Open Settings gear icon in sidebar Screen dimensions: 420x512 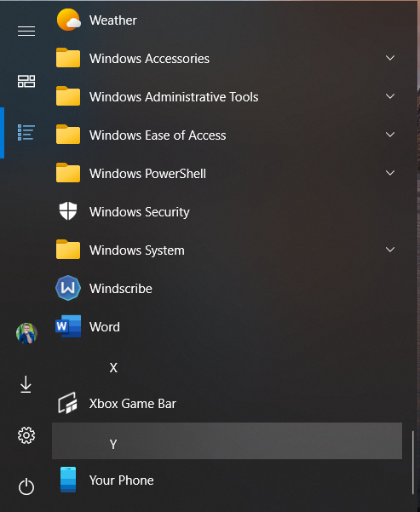(x=26, y=435)
